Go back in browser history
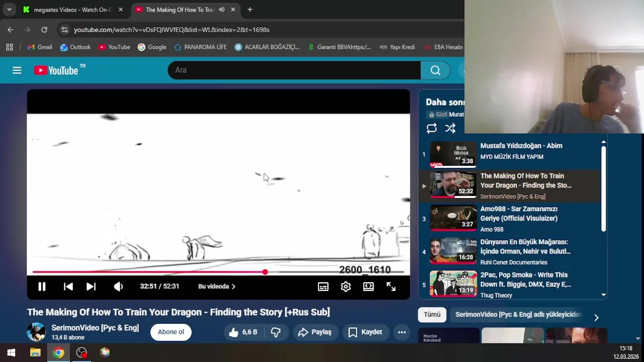The height and width of the screenshot is (362, 644). (x=11, y=30)
